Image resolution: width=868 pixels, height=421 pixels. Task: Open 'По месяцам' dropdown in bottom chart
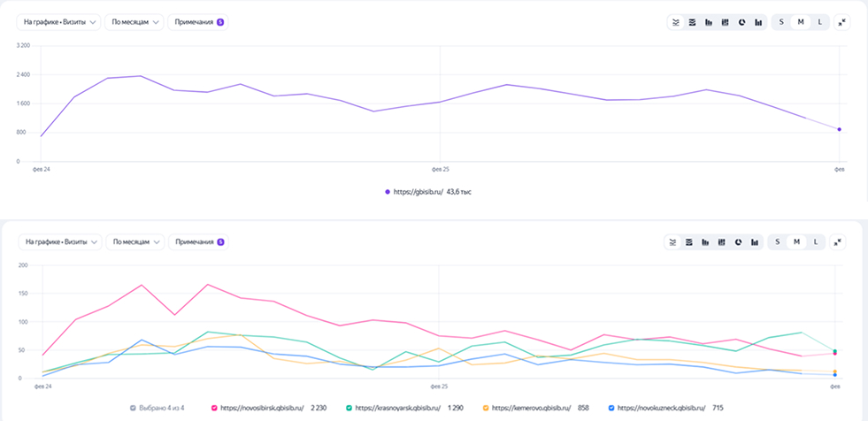[134, 241]
